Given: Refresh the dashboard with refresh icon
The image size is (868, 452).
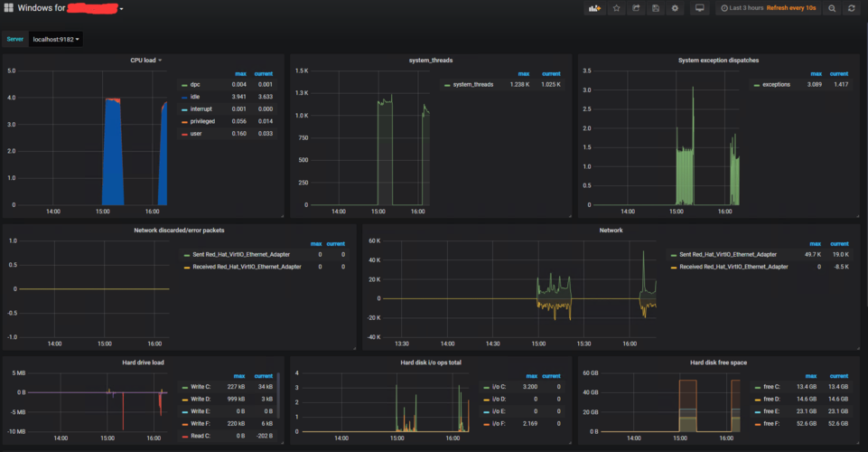Looking at the screenshot, I should tap(852, 8).
